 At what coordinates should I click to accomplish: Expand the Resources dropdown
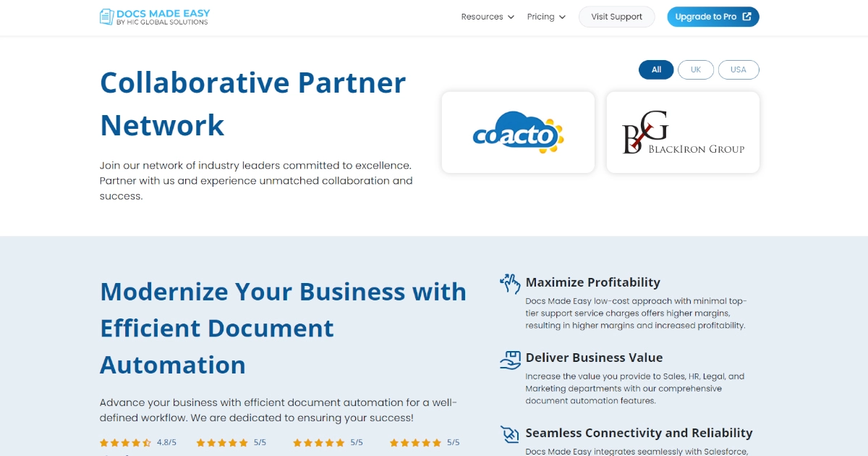coord(487,16)
